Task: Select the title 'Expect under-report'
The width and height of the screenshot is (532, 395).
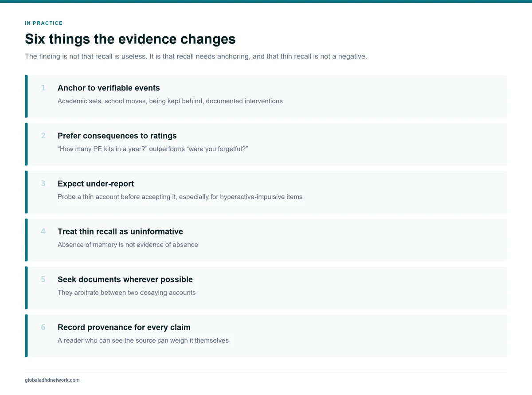Action: pyautogui.click(x=96, y=184)
